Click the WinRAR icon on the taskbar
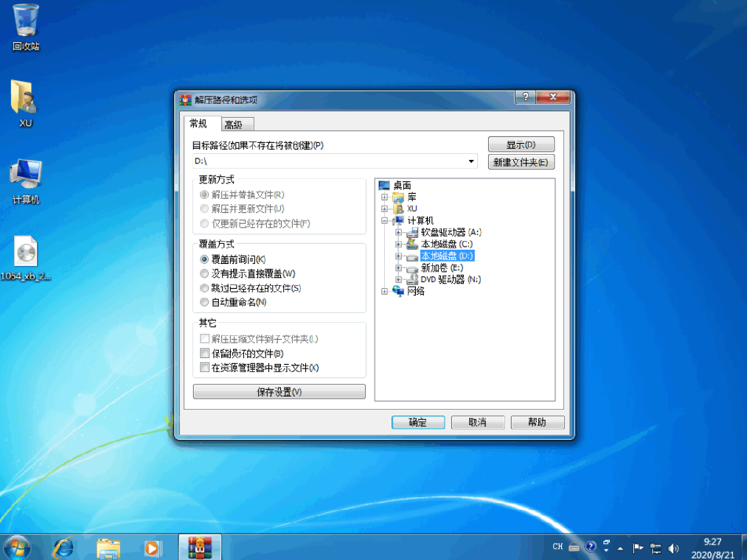 199,548
